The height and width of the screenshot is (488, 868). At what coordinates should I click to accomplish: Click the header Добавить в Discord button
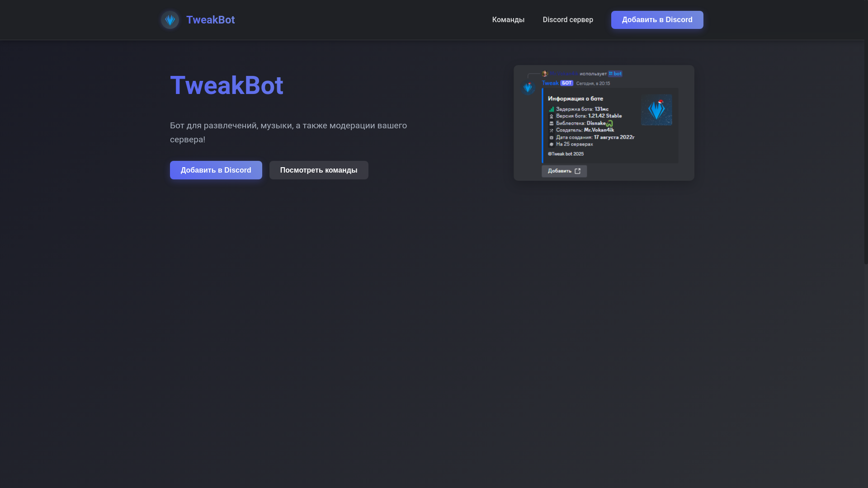pos(657,20)
